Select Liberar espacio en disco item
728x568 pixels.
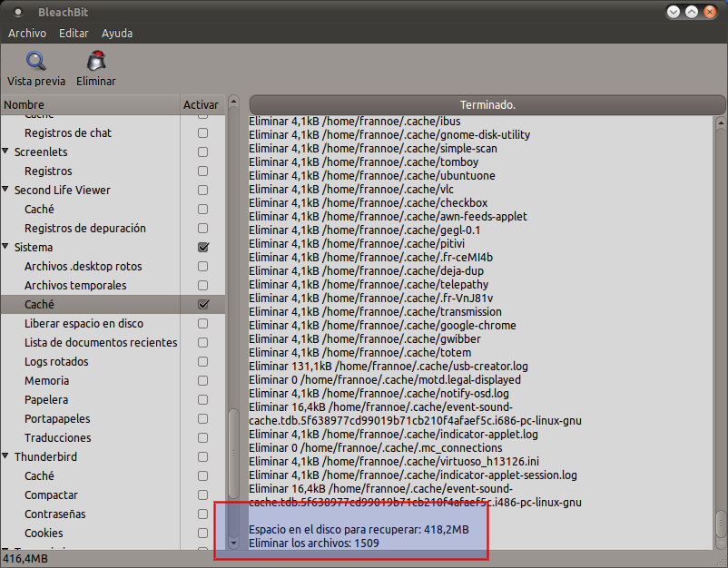(x=84, y=324)
